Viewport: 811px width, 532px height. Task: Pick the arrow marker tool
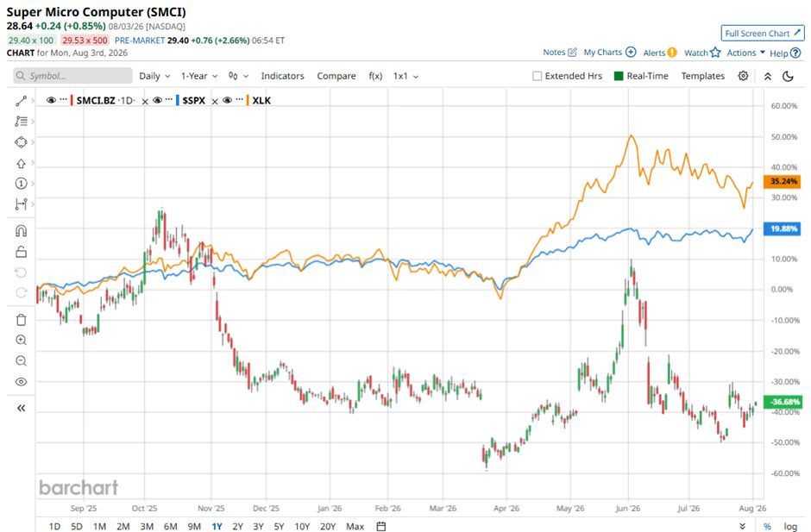pyautogui.click(x=21, y=163)
